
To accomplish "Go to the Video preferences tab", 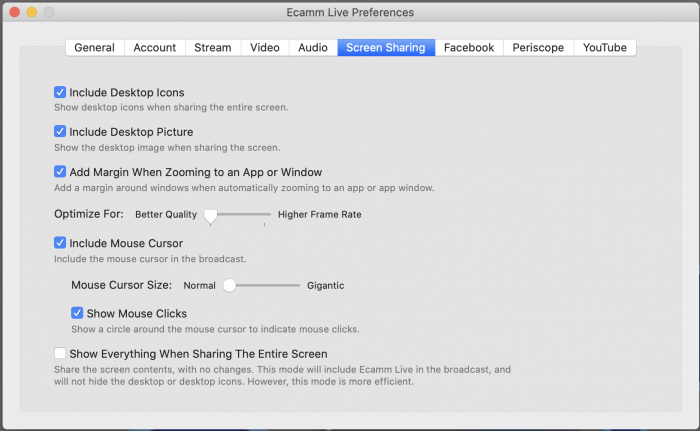I will click(265, 47).
